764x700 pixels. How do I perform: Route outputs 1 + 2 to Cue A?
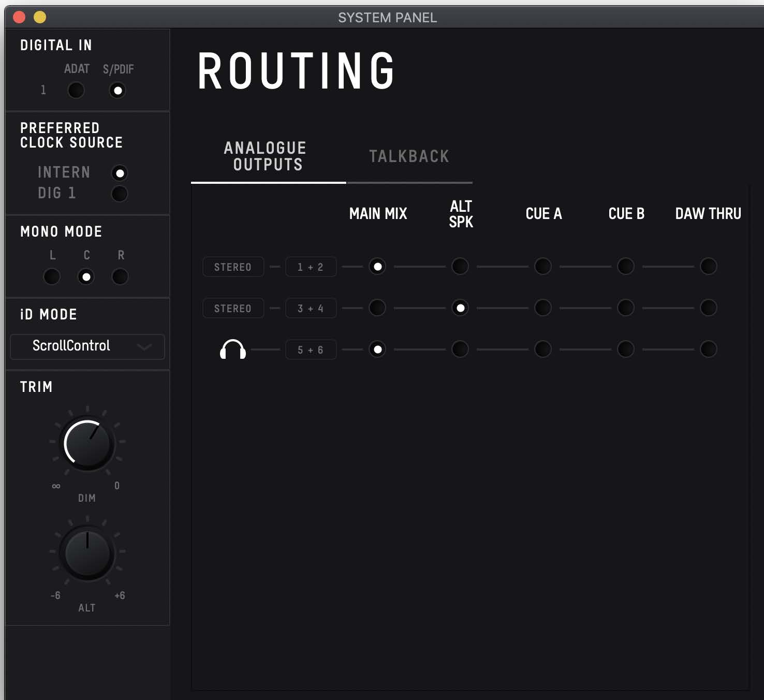pos(543,267)
